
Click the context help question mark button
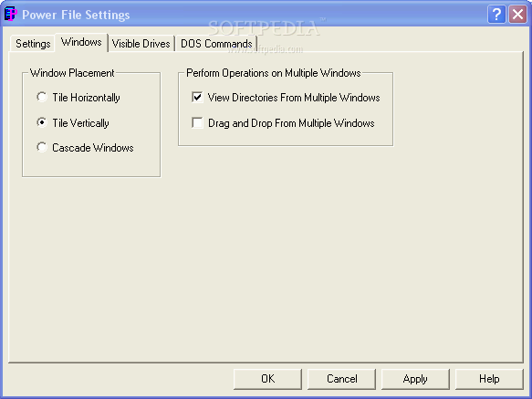point(496,15)
